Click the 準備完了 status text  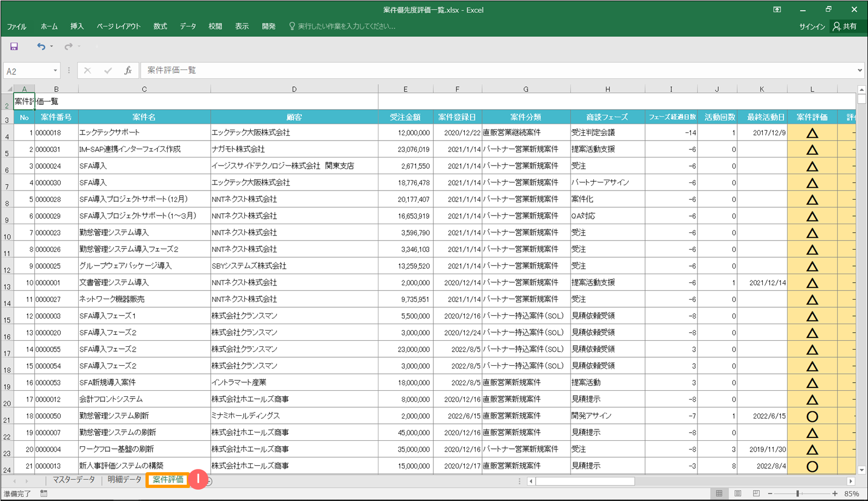coord(17,493)
